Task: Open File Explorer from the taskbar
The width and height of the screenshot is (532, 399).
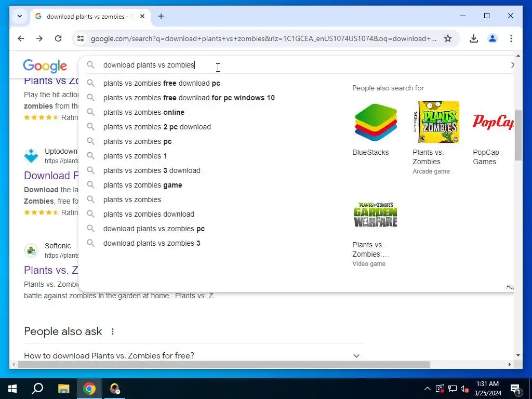Action: click(63, 389)
